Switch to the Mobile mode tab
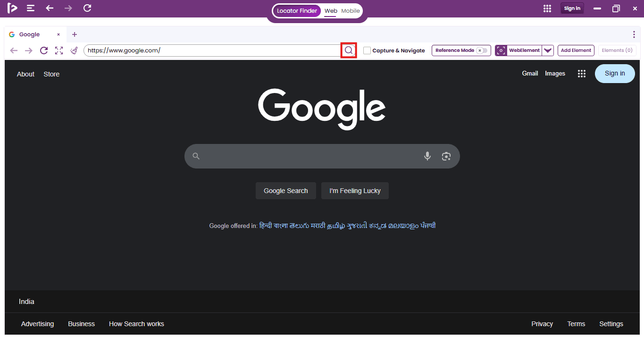Screen dimensions: 644x337 click(351, 11)
